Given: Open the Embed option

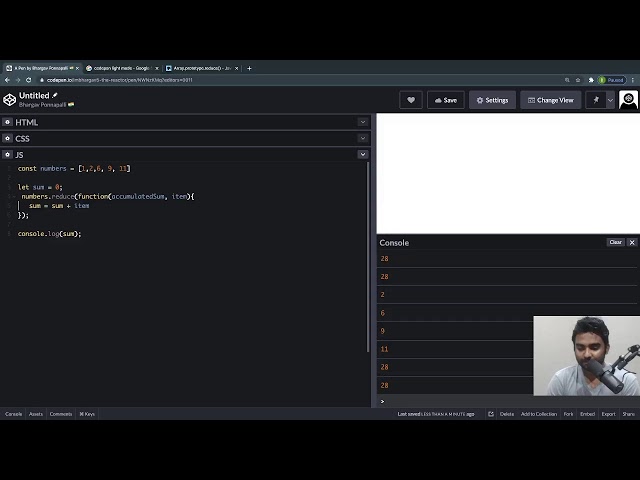Looking at the screenshot, I should 587,414.
